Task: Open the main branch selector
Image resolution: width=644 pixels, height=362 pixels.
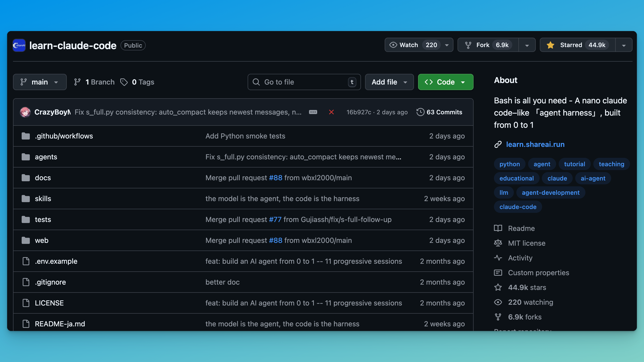Action: click(x=40, y=82)
